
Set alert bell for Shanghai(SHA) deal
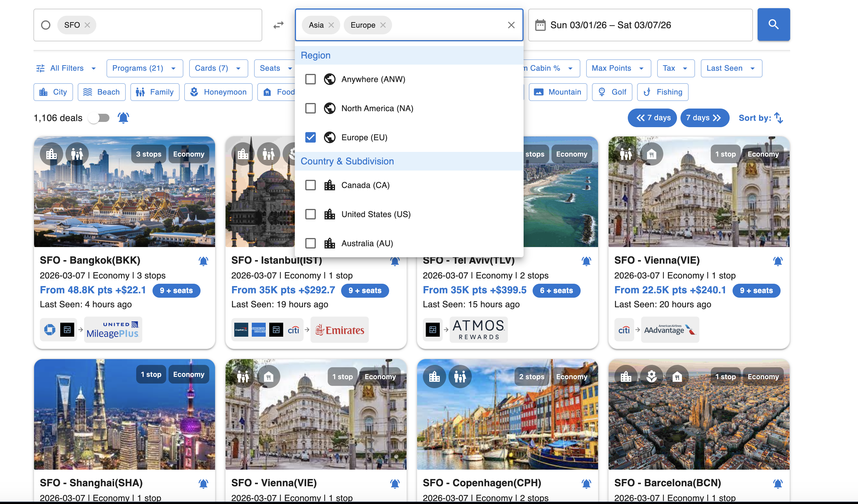(x=203, y=484)
